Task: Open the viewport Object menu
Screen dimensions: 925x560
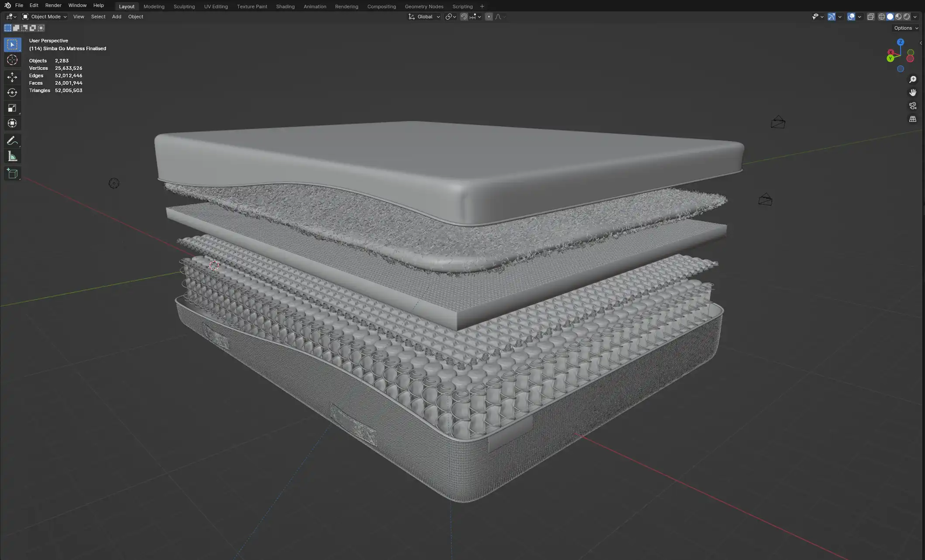Action: point(136,17)
